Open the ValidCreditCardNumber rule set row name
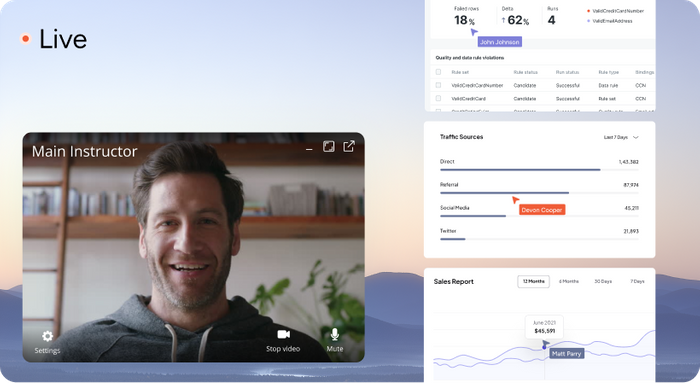This screenshot has height=383, width=700. 477,85
